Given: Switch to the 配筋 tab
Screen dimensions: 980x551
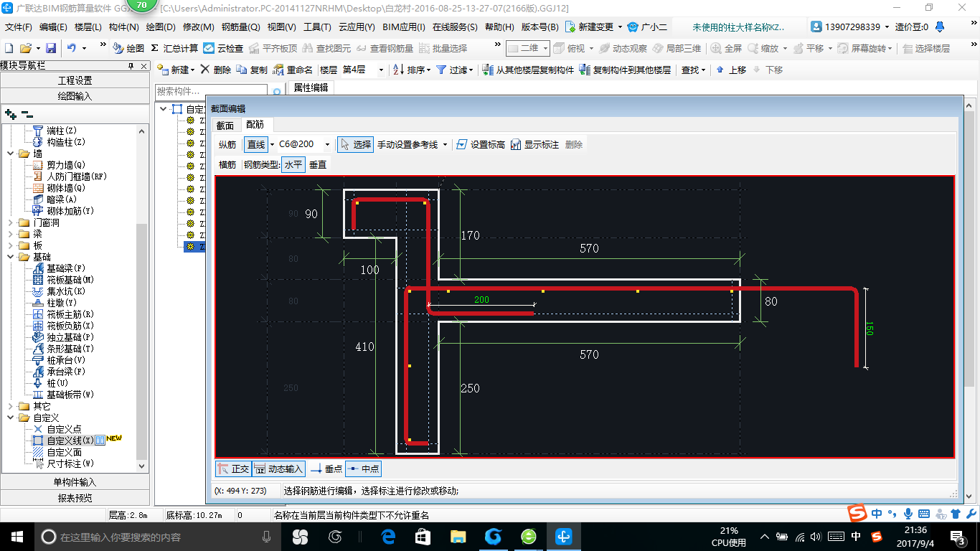Looking at the screenshot, I should 255,125.
